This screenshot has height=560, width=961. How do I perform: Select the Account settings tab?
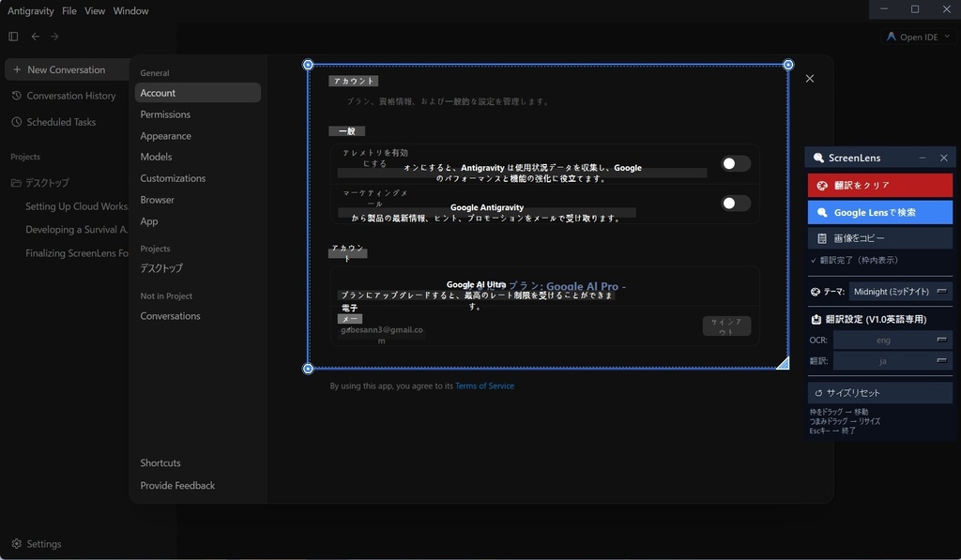[198, 93]
